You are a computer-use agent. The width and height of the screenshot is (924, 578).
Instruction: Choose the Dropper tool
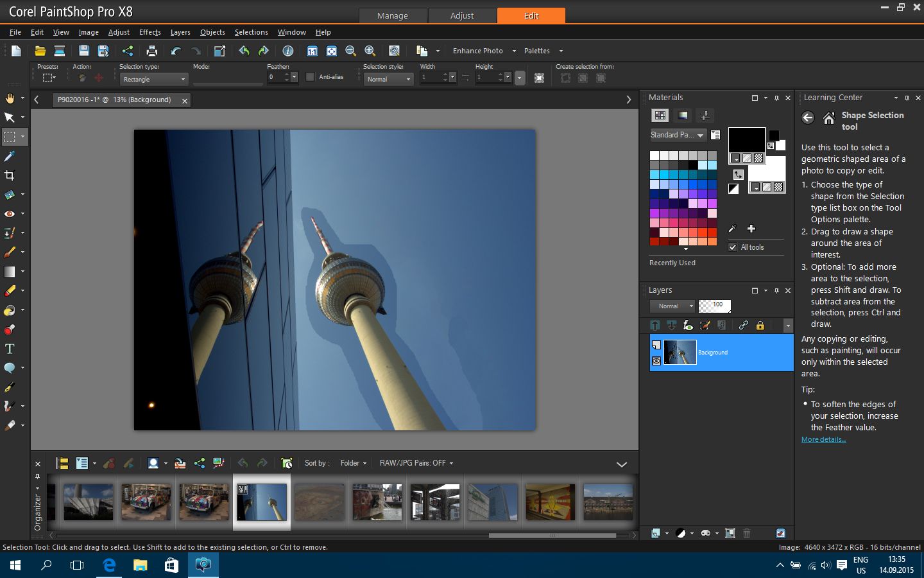pyautogui.click(x=10, y=156)
